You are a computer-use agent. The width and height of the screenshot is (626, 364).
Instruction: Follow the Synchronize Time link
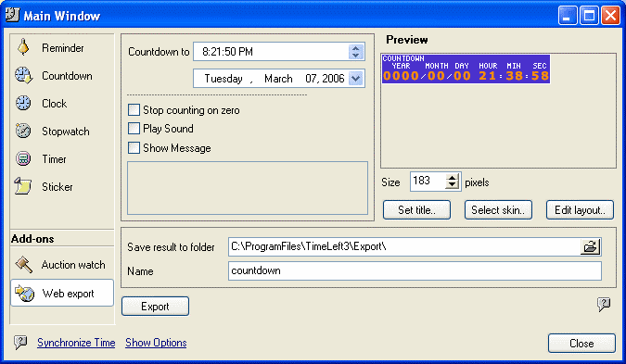click(76, 343)
